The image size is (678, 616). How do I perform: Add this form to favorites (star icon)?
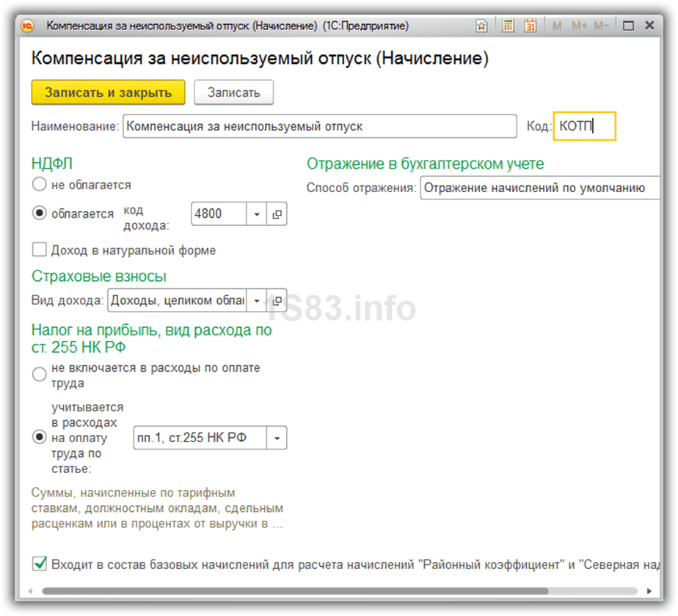pos(481,26)
